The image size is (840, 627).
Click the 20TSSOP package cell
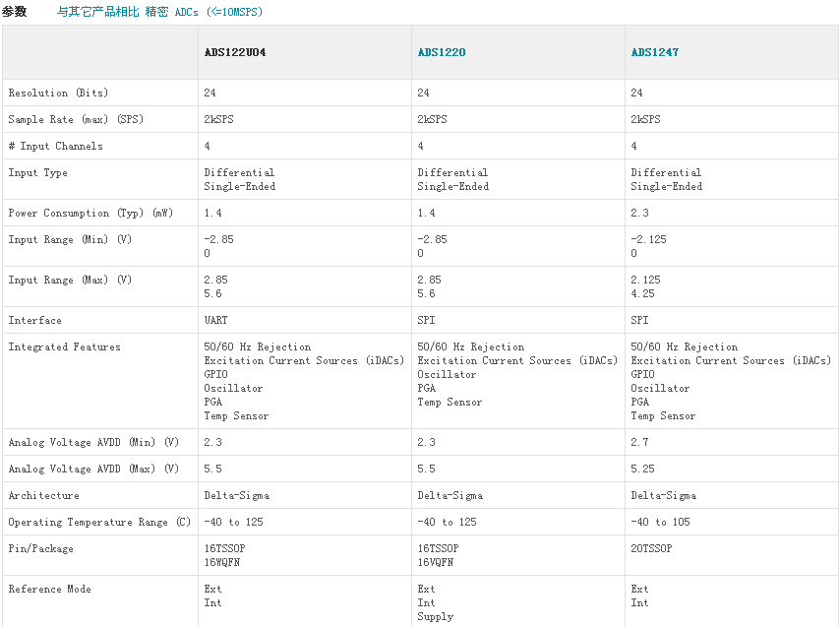[651, 548]
